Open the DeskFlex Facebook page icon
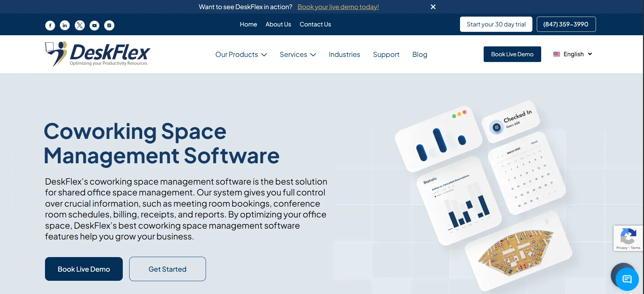Viewport: 644px width, 294px height. pos(50,25)
